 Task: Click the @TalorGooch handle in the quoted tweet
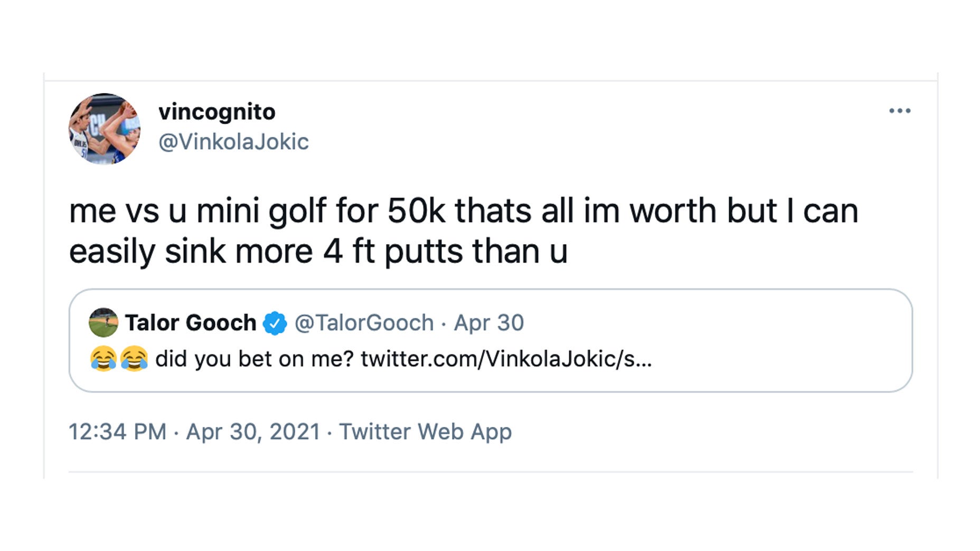364,323
